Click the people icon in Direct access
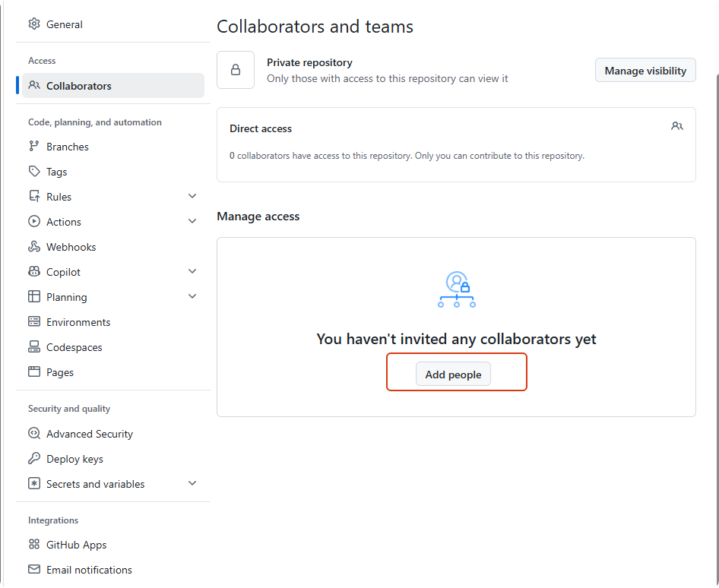Screen dimensions: 719x588 [676, 126]
